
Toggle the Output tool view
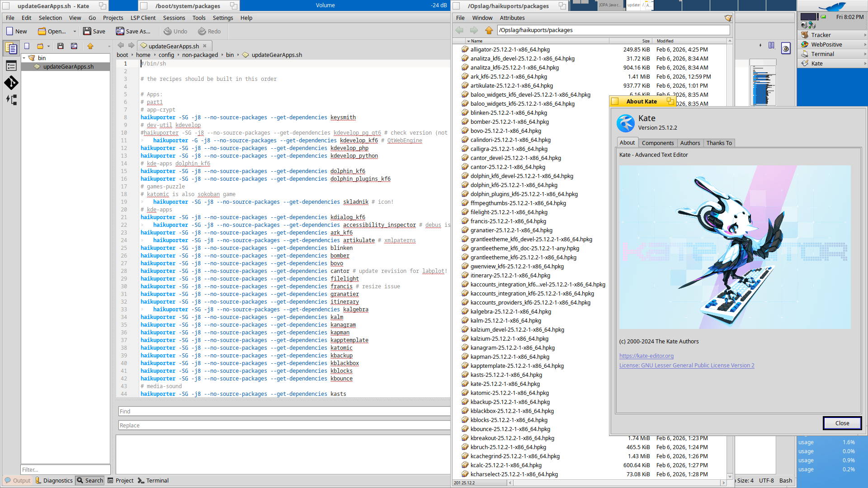point(17,480)
